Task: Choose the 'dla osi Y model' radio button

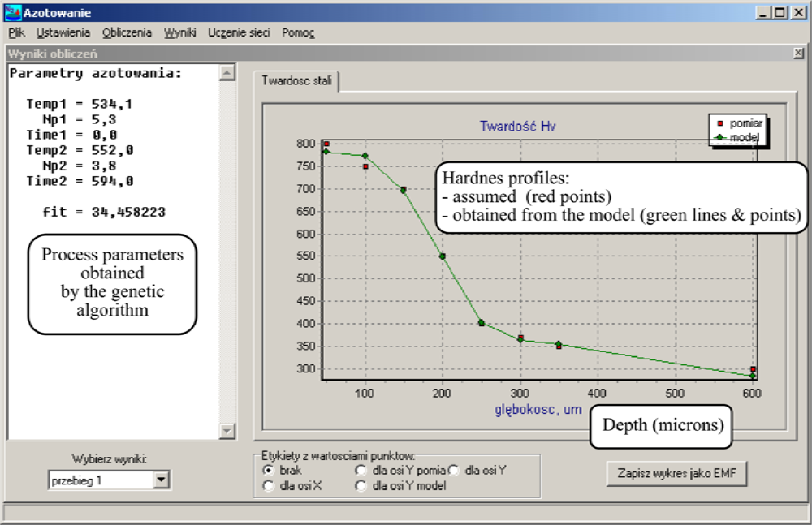Action: coord(361,486)
